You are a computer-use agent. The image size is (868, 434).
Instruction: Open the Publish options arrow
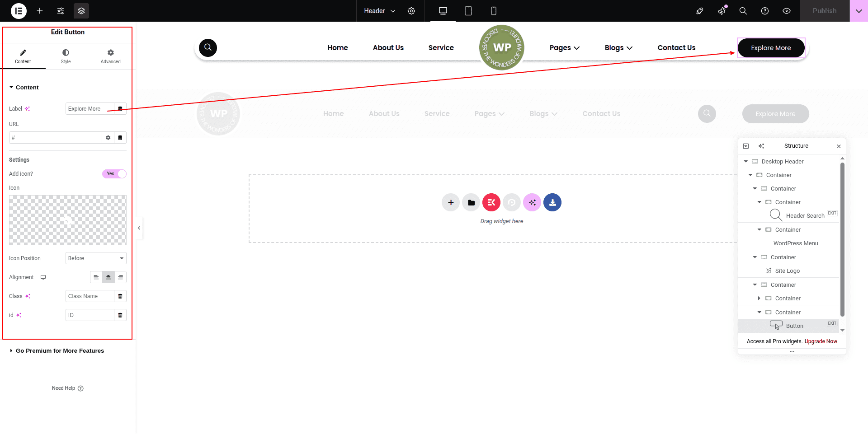[859, 11]
